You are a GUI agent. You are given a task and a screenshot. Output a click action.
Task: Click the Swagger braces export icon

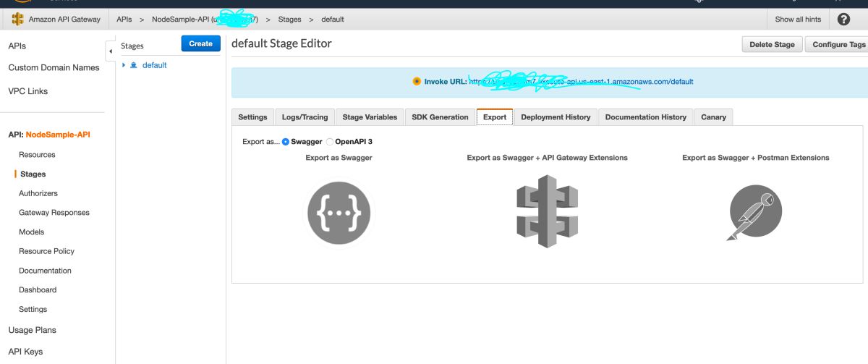tap(339, 213)
